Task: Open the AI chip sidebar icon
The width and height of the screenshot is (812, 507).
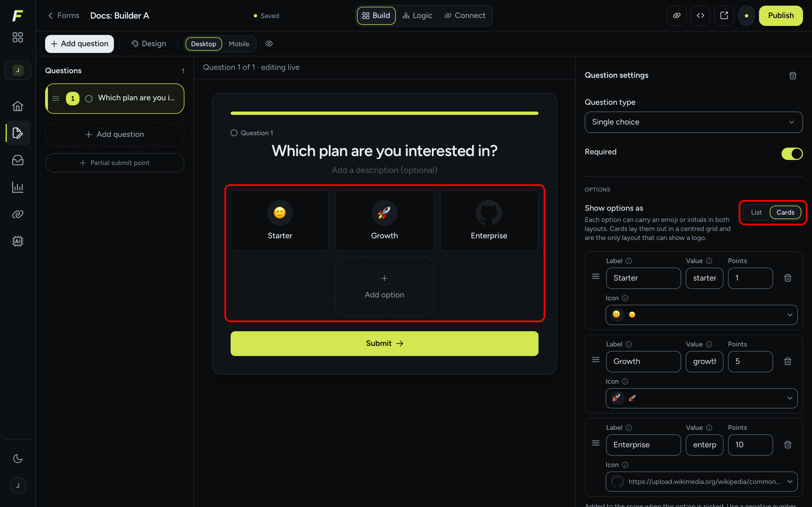Action: (x=17, y=241)
